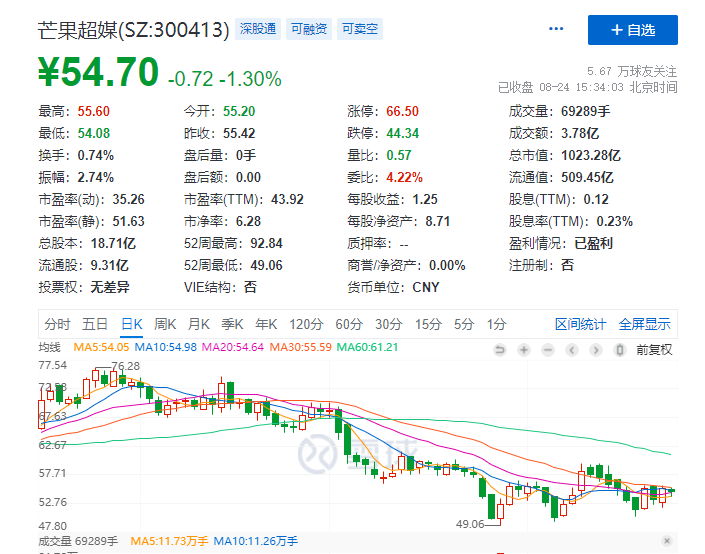Switch to the 60分 interval tab

tap(349, 324)
